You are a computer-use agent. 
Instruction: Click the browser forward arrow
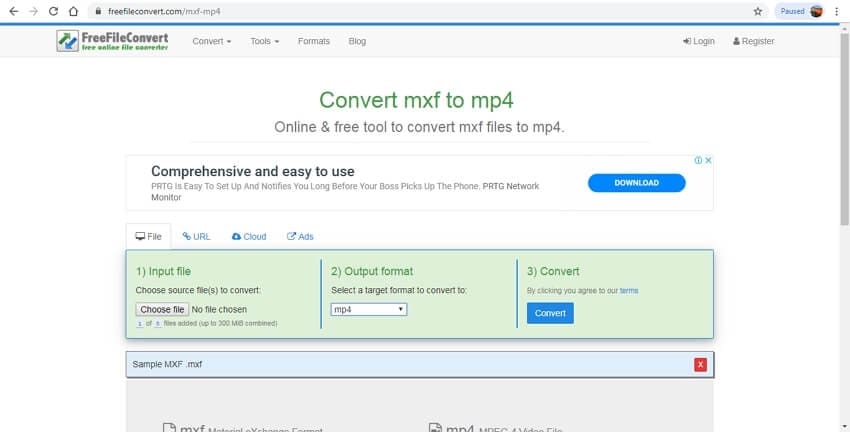(x=34, y=11)
